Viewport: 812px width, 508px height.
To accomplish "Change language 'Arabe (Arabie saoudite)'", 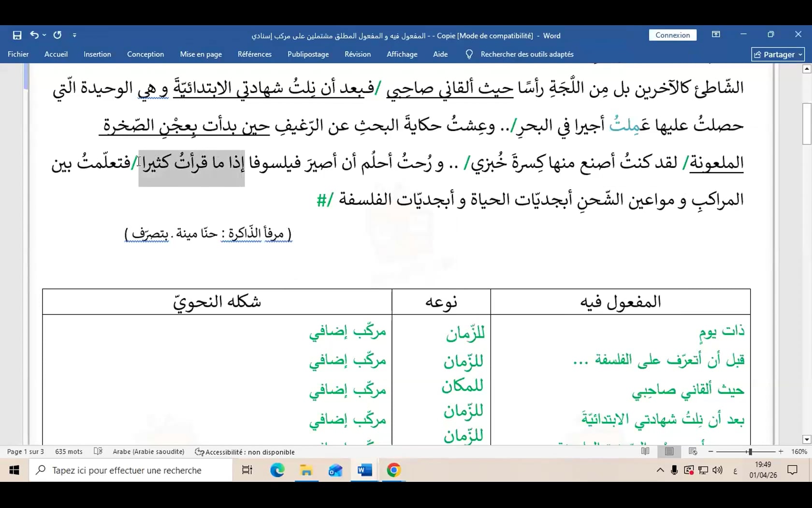I will coord(149,452).
